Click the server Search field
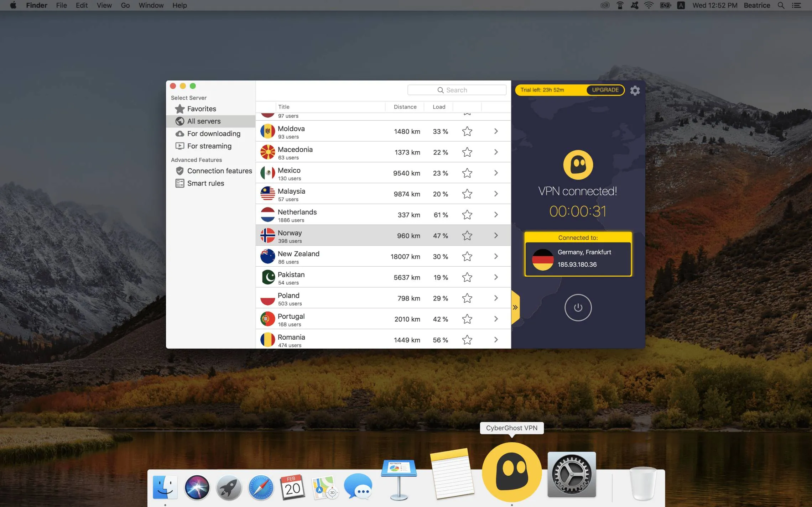The height and width of the screenshot is (507, 812). 457,90
